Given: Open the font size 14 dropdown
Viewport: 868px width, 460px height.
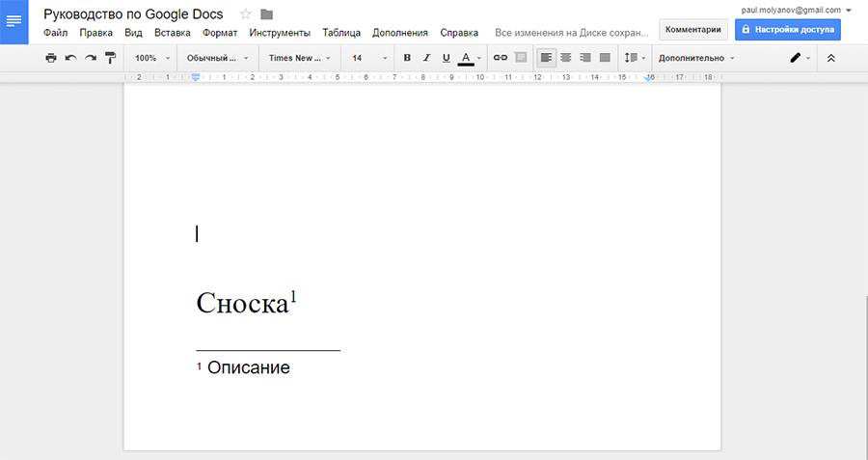Looking at the screenshot, I should pos(368,58).
